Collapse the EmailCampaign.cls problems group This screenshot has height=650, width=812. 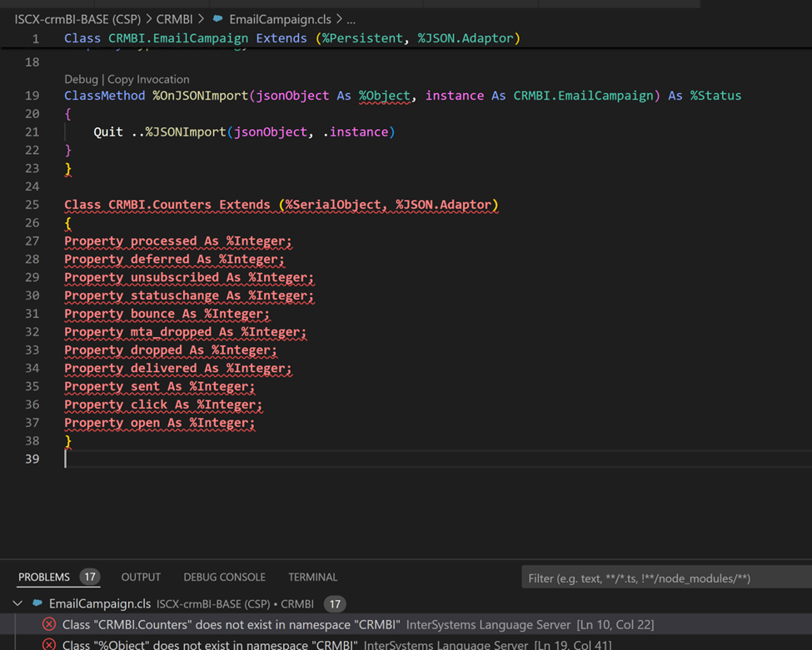click(x=17, y=603)
